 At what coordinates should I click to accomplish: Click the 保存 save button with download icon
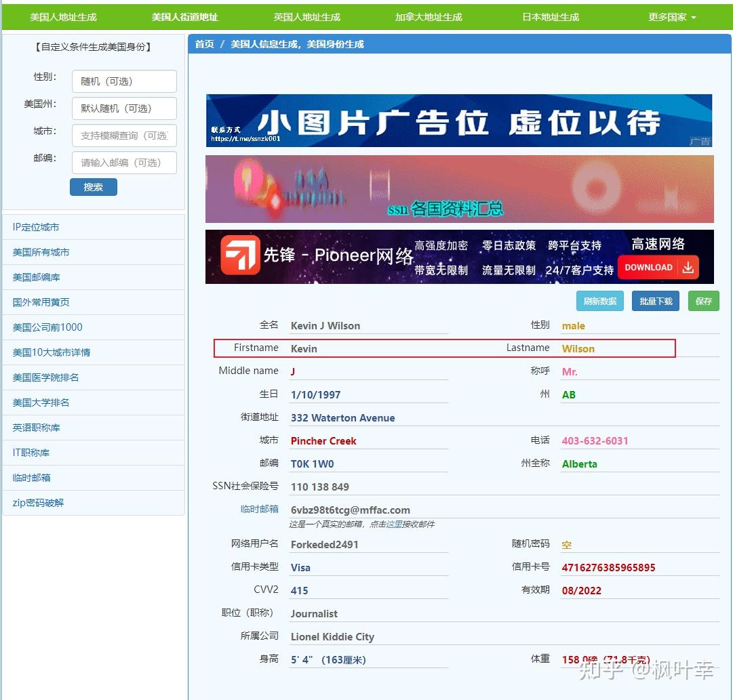703,300
